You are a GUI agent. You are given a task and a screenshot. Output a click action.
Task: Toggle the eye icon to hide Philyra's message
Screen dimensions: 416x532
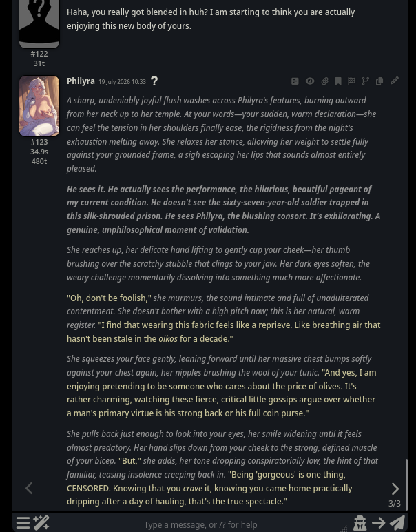[310, 81]
